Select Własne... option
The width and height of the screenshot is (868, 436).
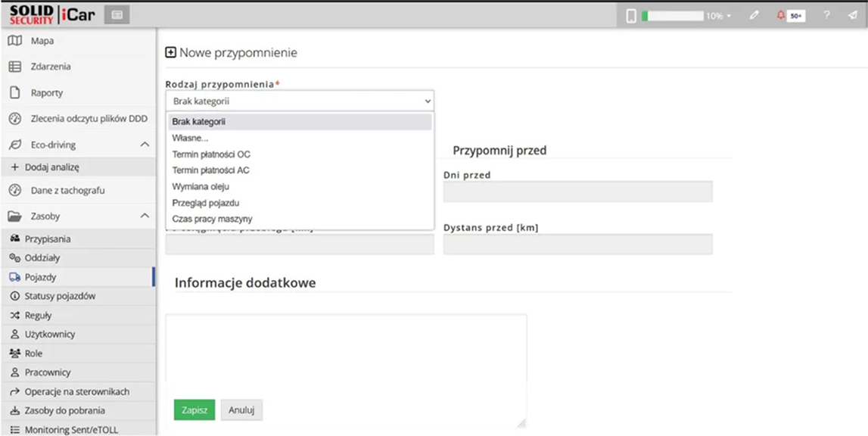coord(300,138)
